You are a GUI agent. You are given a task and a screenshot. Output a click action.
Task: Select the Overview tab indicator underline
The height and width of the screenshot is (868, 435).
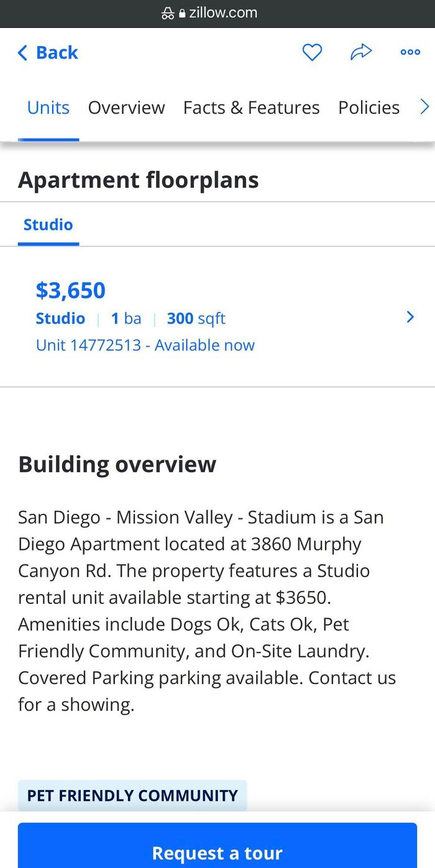click(x=126, y=107)
